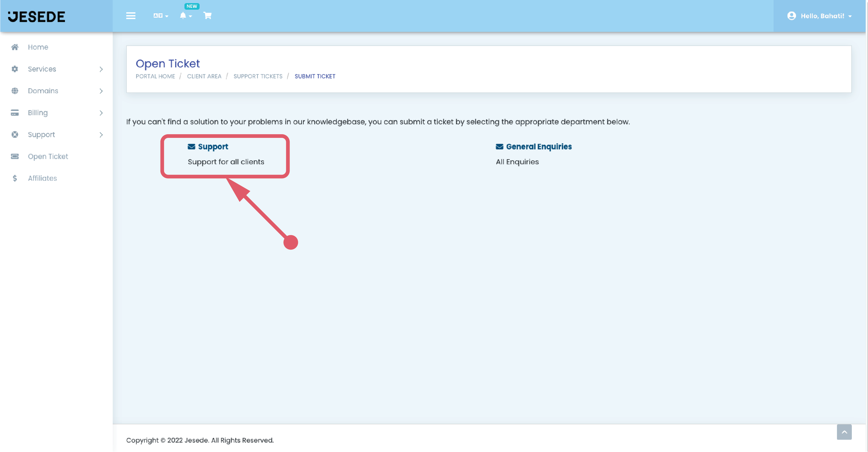Open the notifications bell icon
The image size is (868, 452).
pyautogui.click(x=185, y=16)
